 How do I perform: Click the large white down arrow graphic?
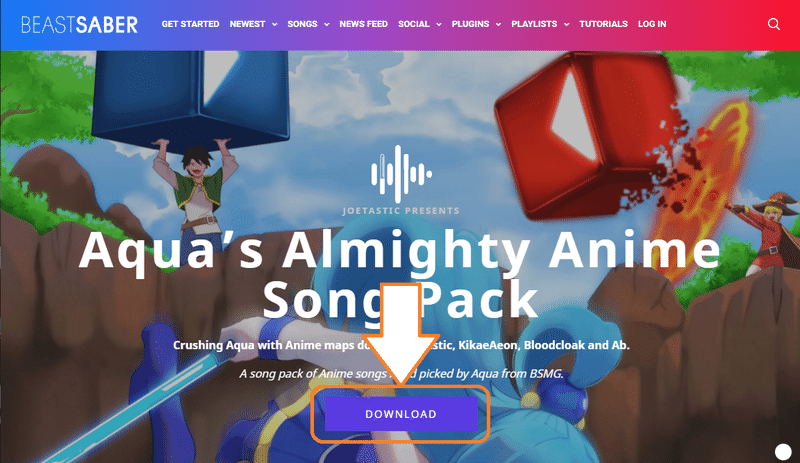[x=401, y=333]
